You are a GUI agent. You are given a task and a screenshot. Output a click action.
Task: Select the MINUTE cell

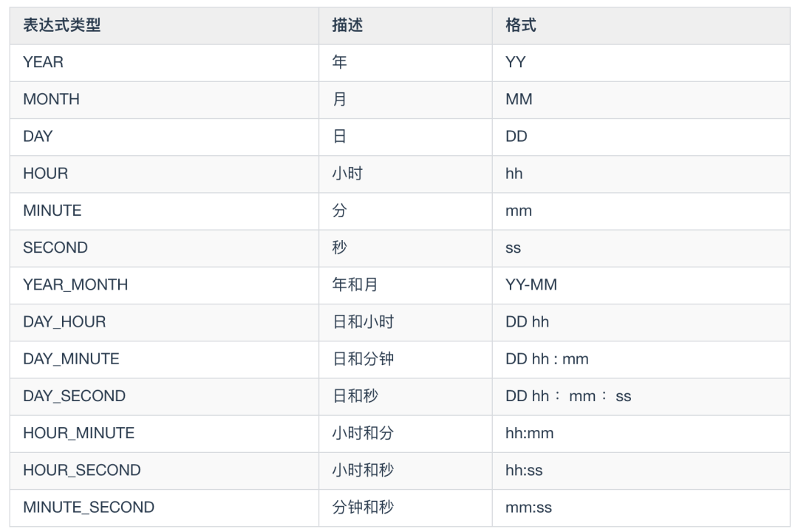(52, 211)
